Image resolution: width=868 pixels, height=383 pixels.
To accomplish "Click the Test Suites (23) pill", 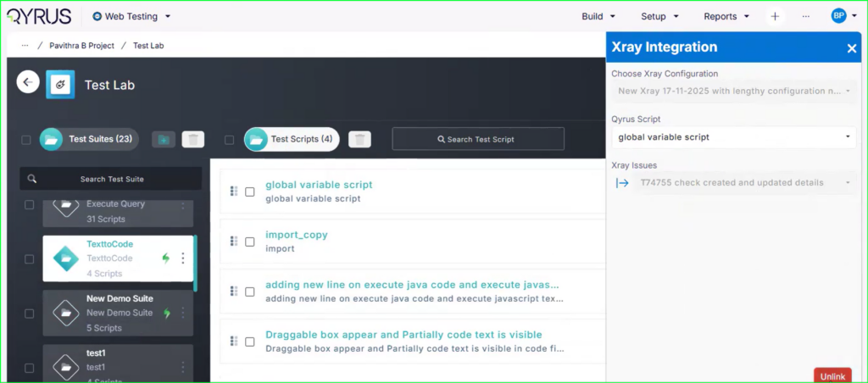I will 89,140.
